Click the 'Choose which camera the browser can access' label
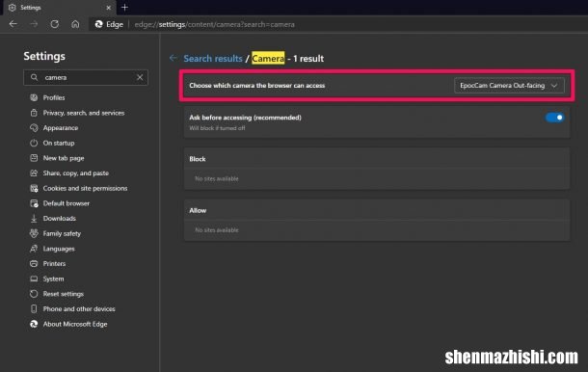Viewport: 588px width, 372px height. click(x=256, y=86)
